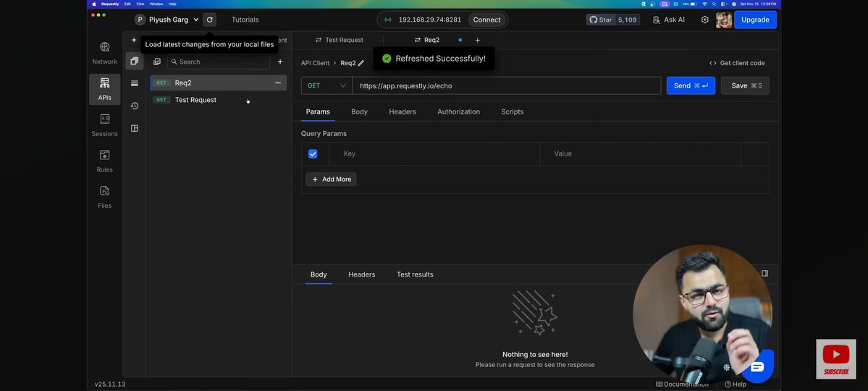The image size is (868, 391).
Task: Click Add More query param button
Action: tap(331, 179)
